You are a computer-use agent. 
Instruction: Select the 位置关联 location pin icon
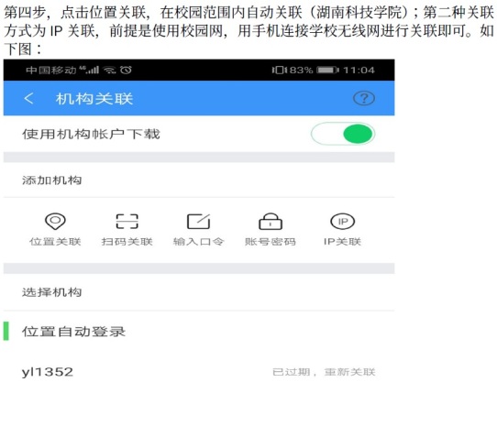[x=55, y=221]
